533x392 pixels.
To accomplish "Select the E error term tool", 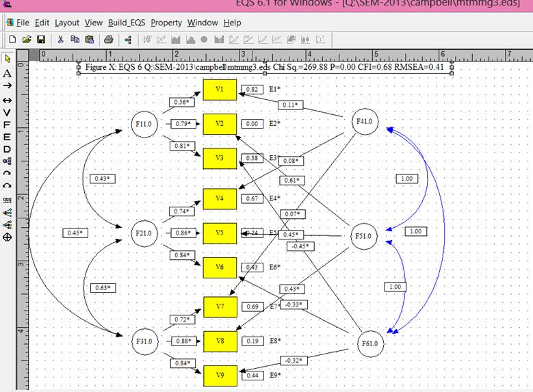I will click(x=7, y=137).
